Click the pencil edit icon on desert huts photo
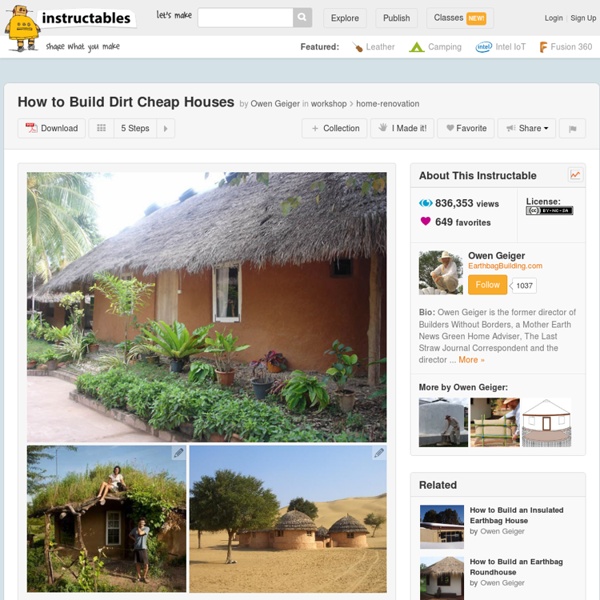 [379, 453]
